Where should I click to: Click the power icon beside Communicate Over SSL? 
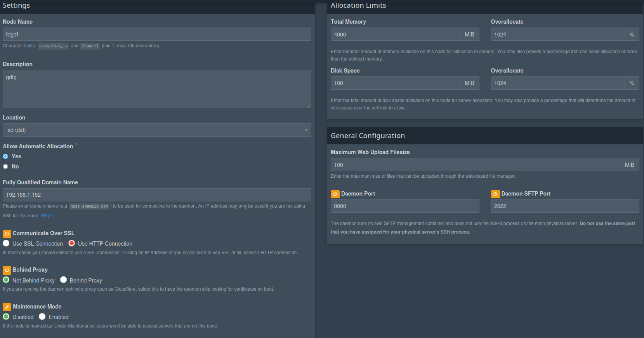(7, 234)
